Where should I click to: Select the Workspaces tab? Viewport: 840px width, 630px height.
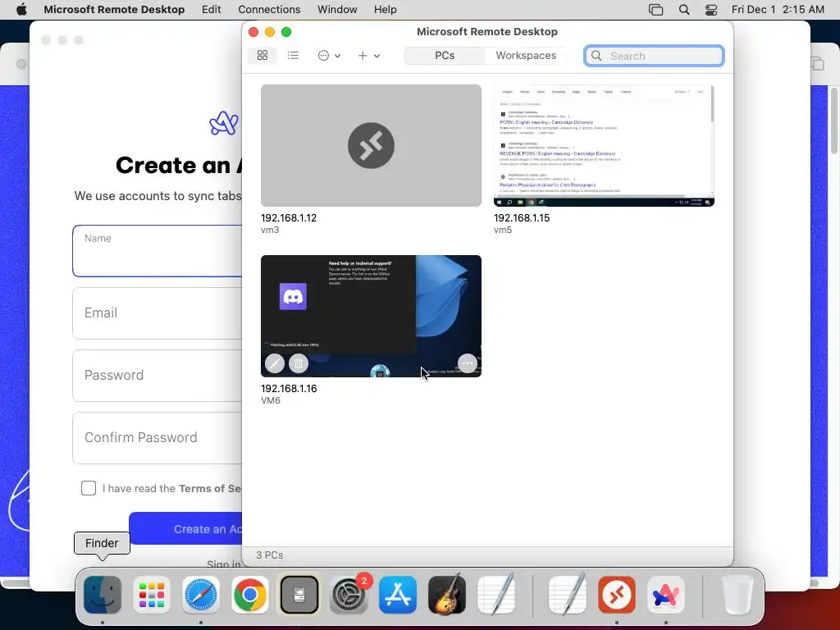click(x=526, y=56)
